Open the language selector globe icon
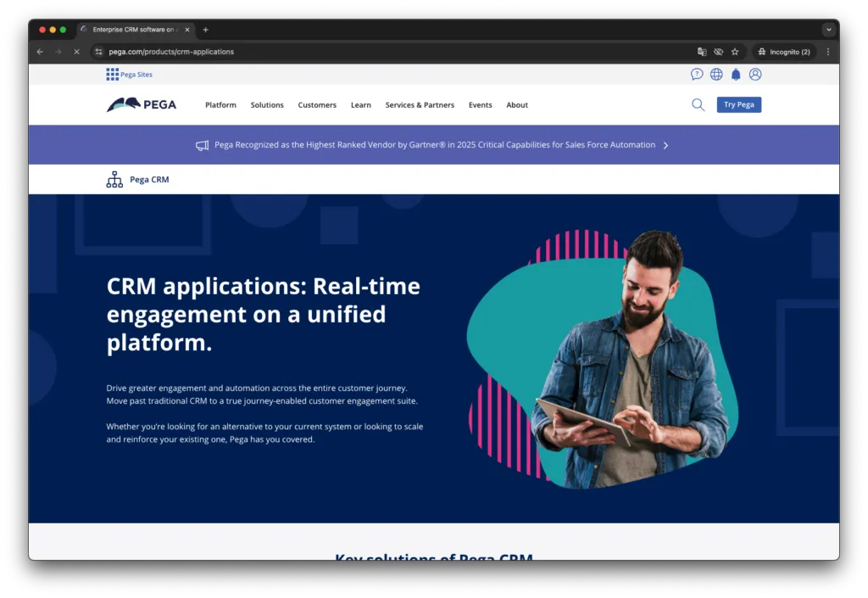The image size is (868, 598). coord(716,74)
